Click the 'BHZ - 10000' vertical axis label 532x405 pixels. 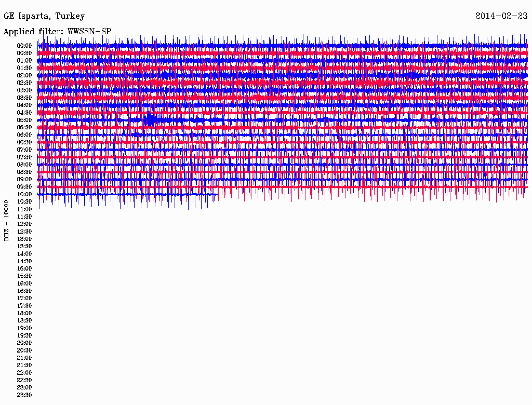tap(6, 221)
